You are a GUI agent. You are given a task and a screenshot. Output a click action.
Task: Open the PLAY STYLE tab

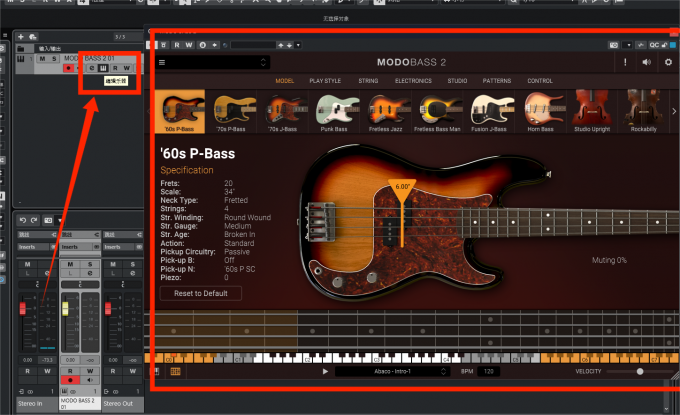325,81
